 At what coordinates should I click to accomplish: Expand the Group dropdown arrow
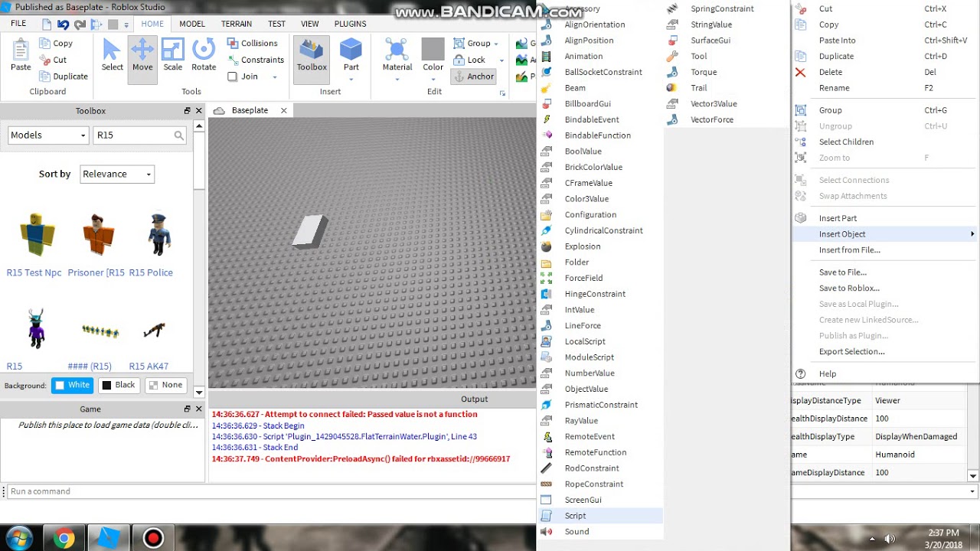coord(496,44)
